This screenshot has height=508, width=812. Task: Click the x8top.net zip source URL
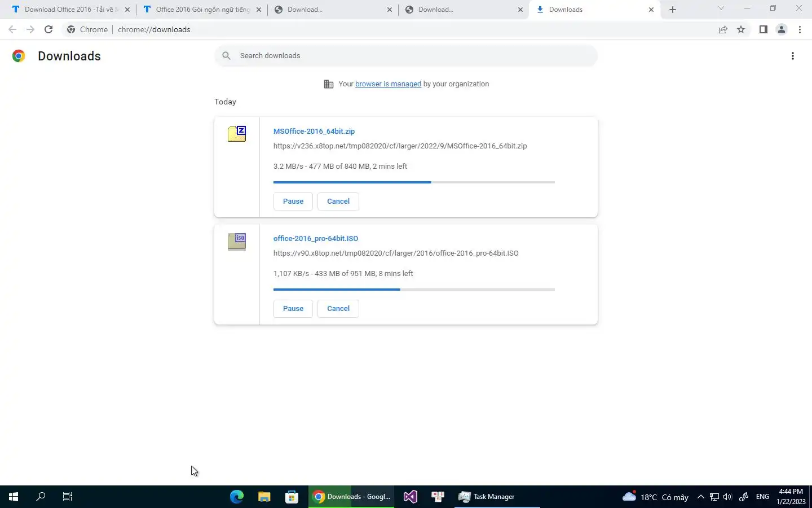(x=400, y=146)
